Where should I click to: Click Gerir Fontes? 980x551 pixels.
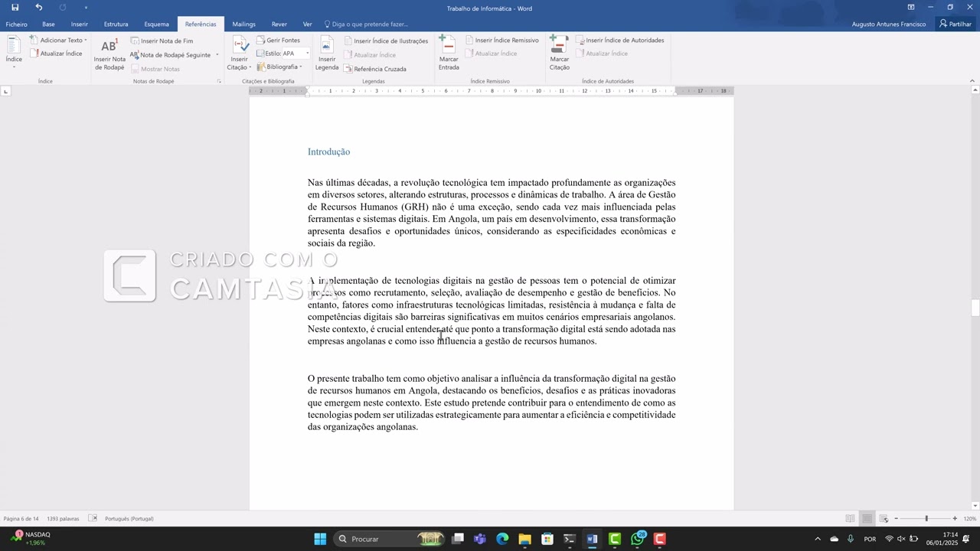point(278,40)
